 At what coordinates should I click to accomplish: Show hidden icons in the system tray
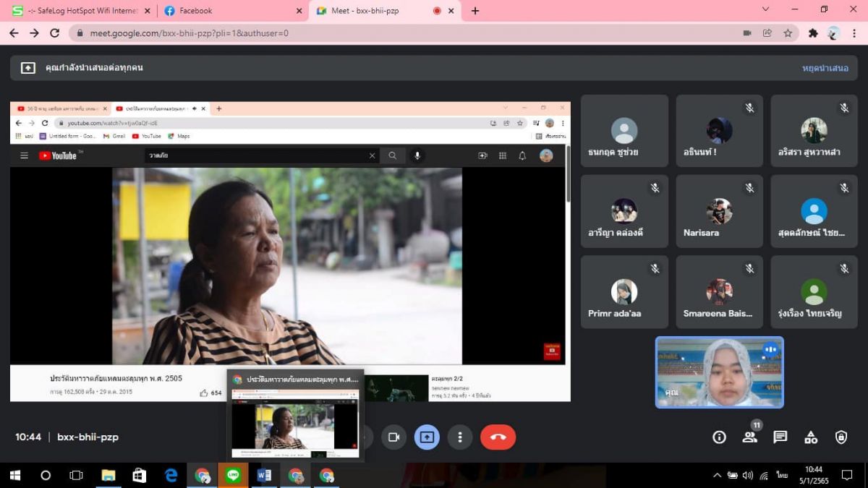tap(717, 475)
